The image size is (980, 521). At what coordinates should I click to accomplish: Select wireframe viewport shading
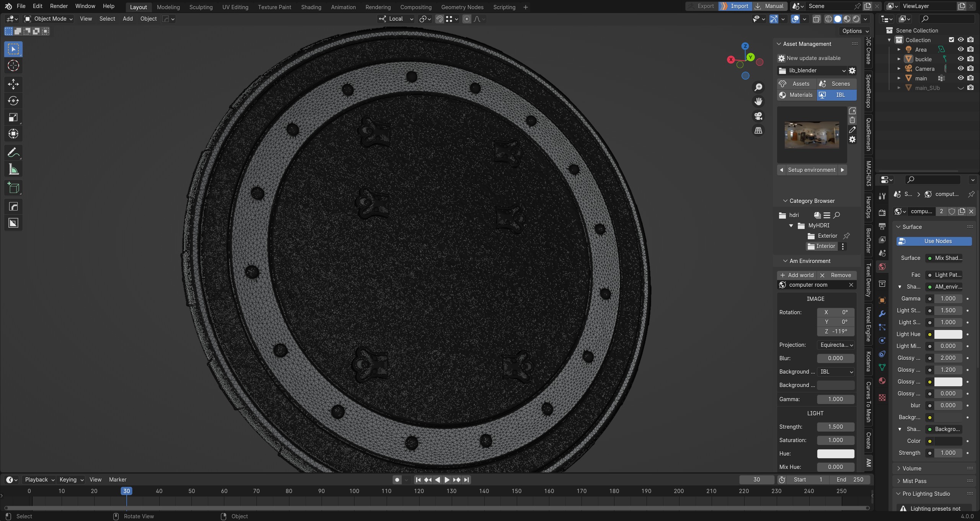828,19
